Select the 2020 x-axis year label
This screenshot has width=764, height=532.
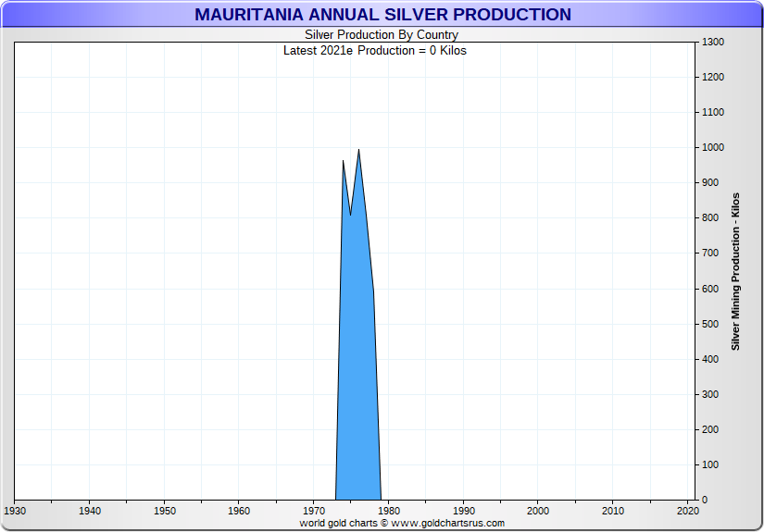[687, 511]
